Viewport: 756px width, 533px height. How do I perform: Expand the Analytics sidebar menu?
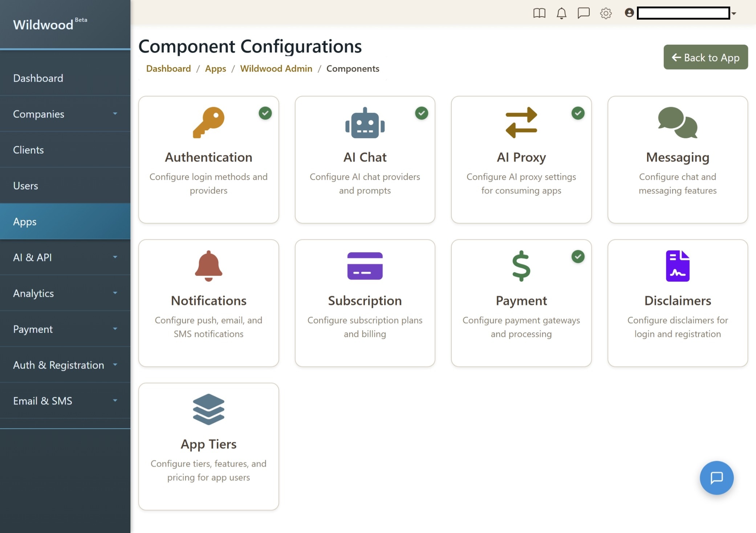point(65,293)
